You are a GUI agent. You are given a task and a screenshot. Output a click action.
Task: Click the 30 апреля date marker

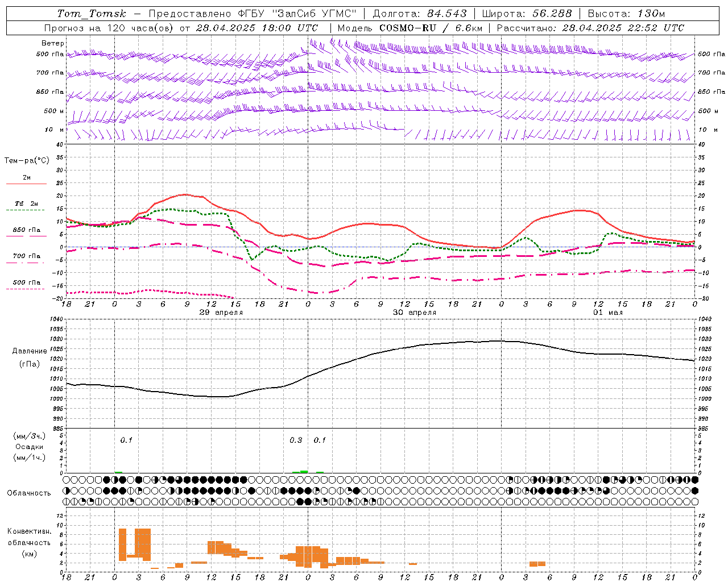(x=415, y=313)
